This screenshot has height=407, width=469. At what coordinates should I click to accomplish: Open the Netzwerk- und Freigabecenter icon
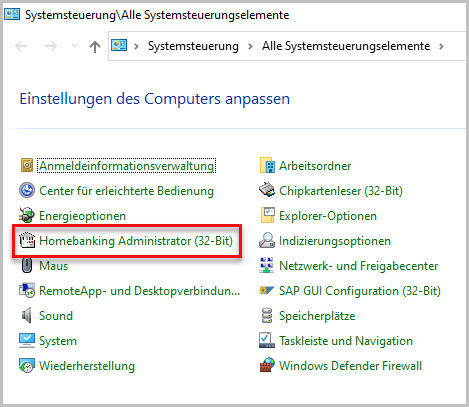[x=267, y=266]
